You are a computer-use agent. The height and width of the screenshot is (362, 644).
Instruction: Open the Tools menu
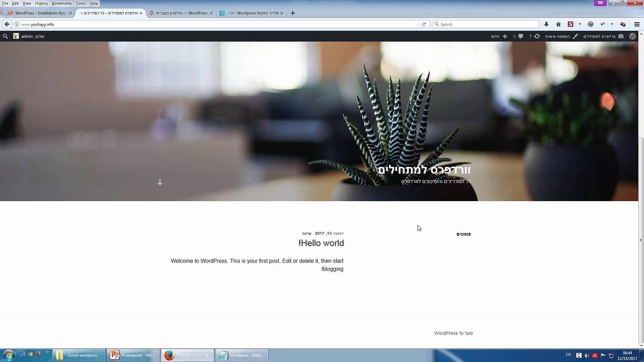[80, 4]
